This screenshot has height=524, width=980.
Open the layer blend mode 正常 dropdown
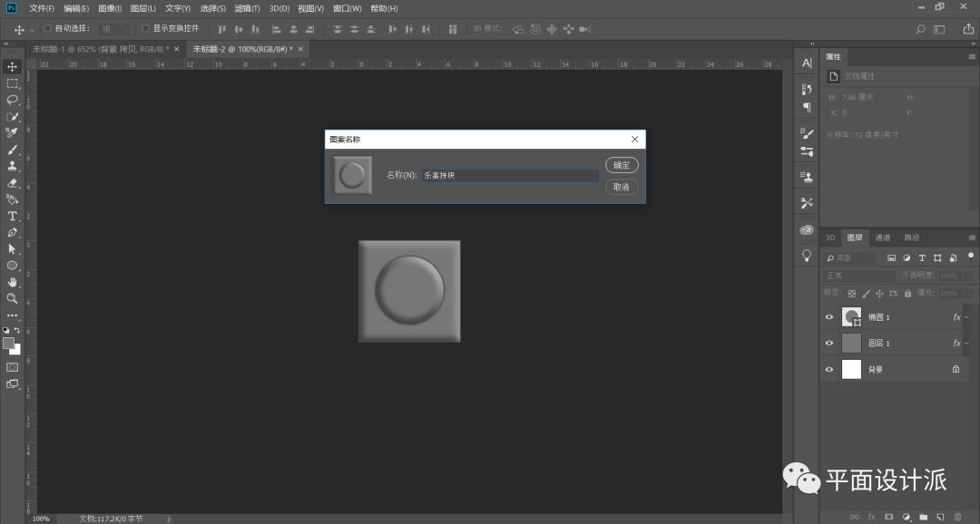858,276
